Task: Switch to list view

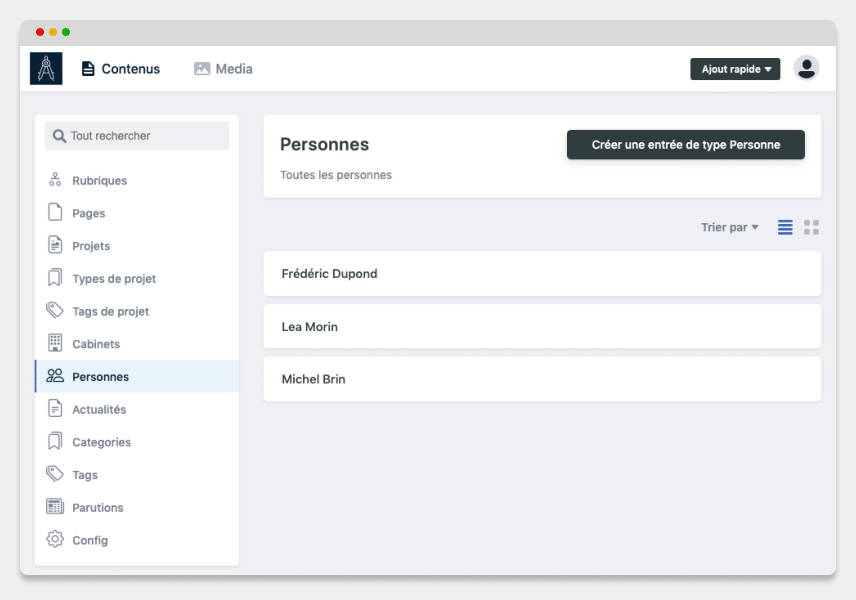Action: (x=785, y=227)
